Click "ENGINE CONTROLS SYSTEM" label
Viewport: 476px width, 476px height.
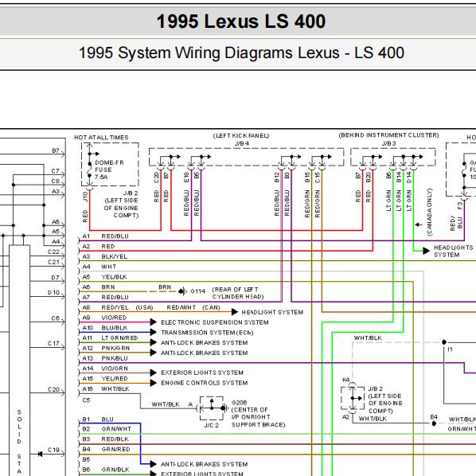[x=205, y=383]
